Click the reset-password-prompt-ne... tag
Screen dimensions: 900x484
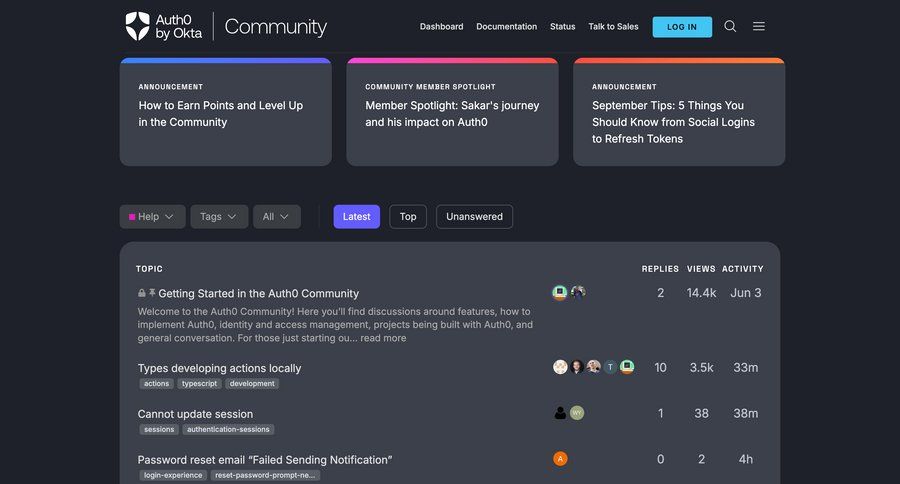pos(265,475)
